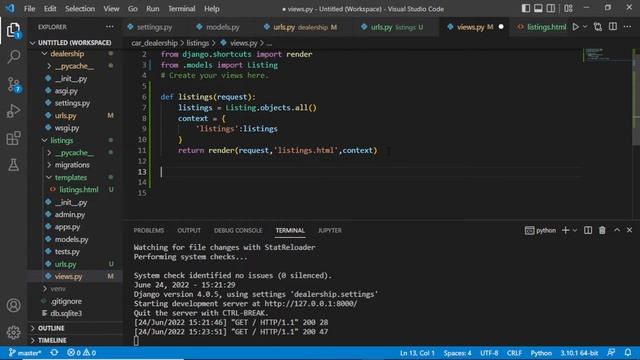
Task: Change indentation via Spaces: 4
Action: (458, 353)
